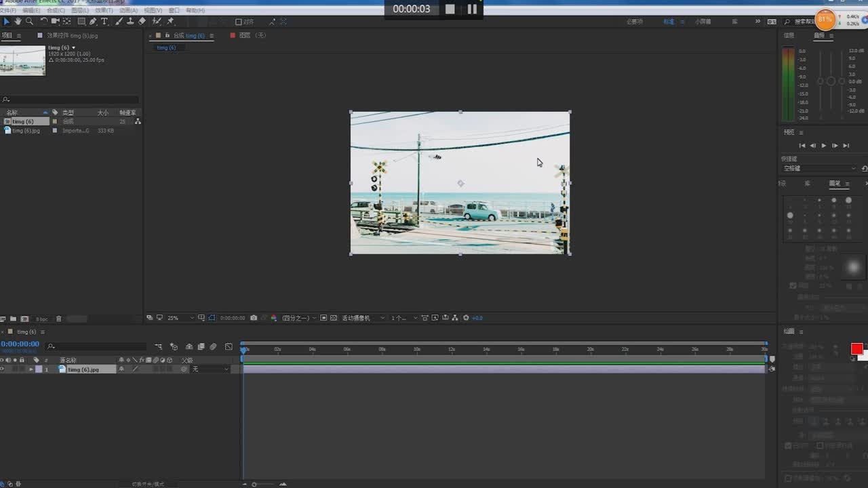Screen dimensions: 868x488
Task: Select the Rotation tool
Action: [43, 22]
